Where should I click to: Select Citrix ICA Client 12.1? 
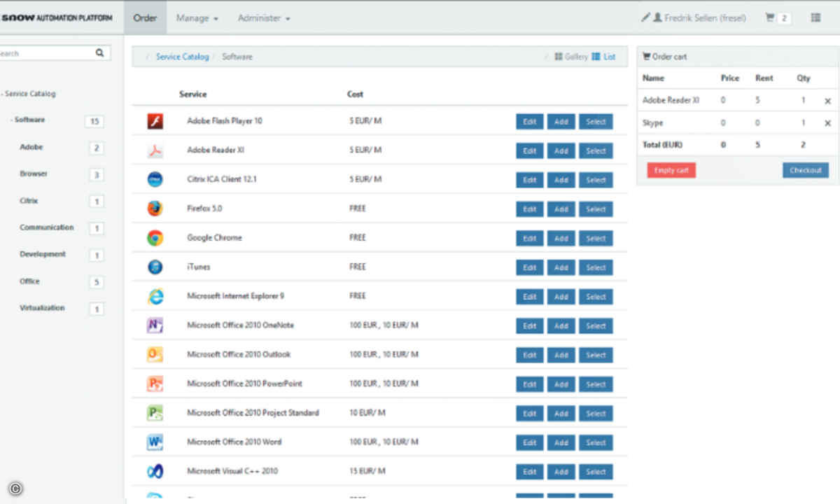click(x=596, y=180)
